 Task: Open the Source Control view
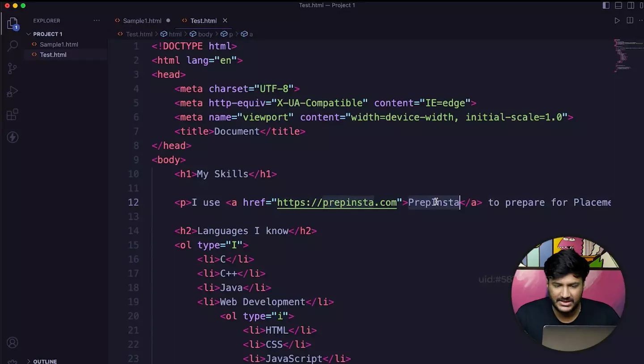13,69
